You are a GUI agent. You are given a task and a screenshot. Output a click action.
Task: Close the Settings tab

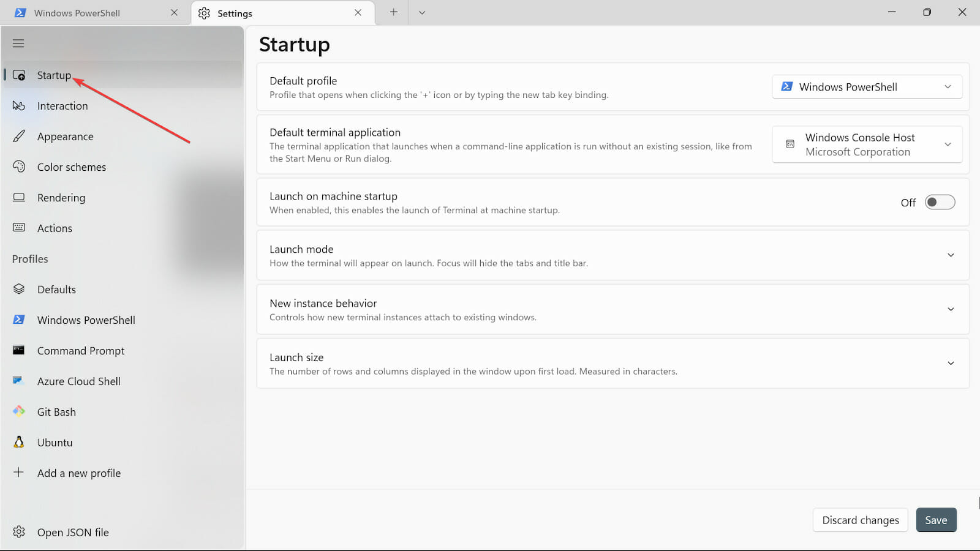(358, 13)
